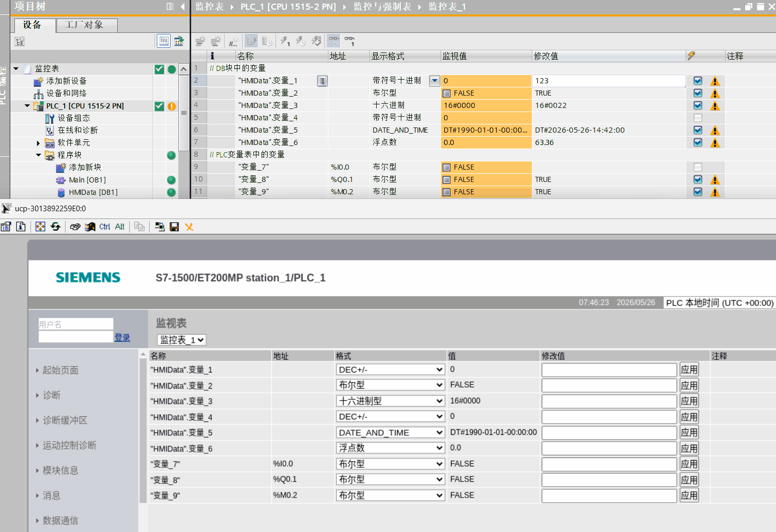Click the project tree vertical scrollbar

[183, 113]
